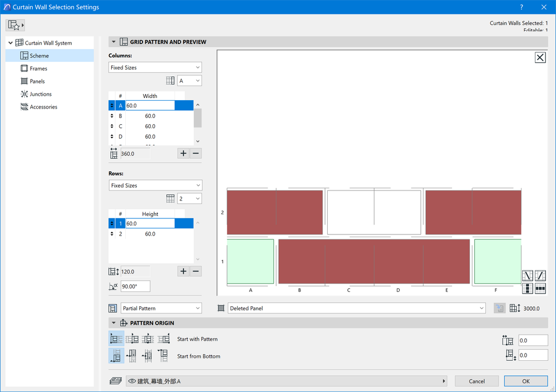Click the green panel above column label F

click(x=498, y=262)
